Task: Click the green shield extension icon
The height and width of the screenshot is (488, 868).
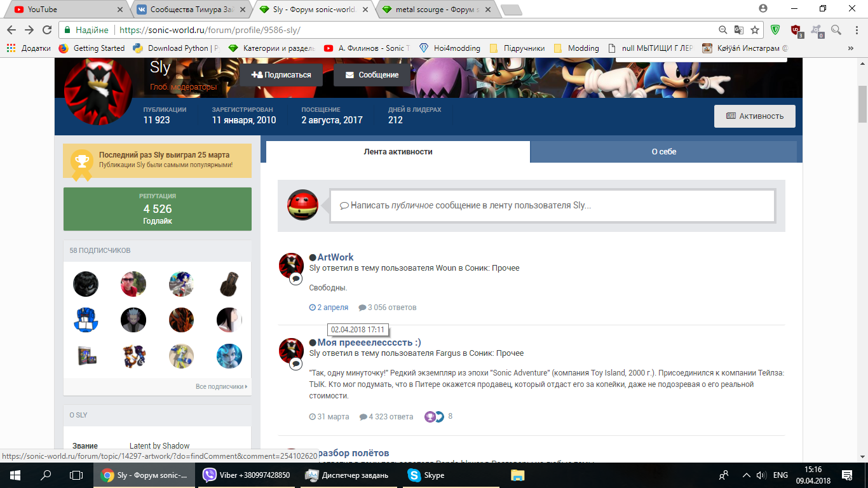Action: click(x=775, y=30)
